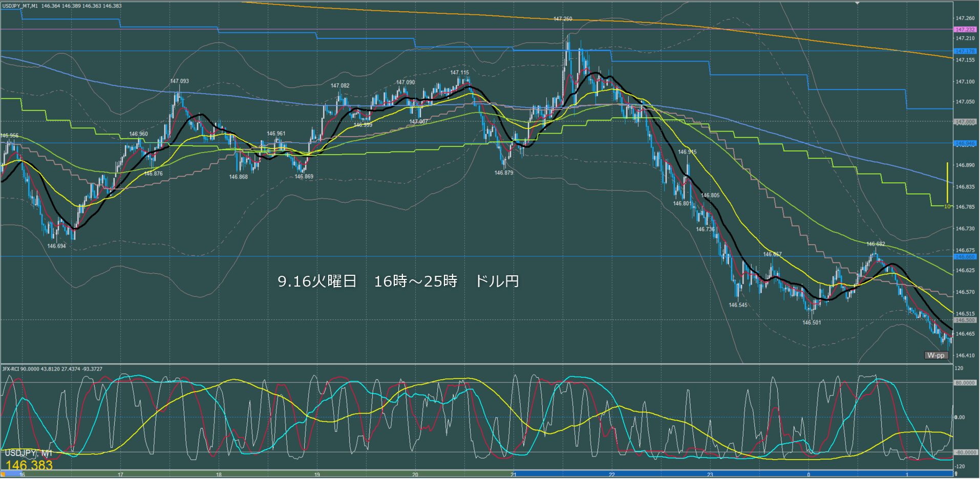Select the USDJPY_MT,M1 chart title text
This screenshot has height=479, width=980.
[19, 6]
